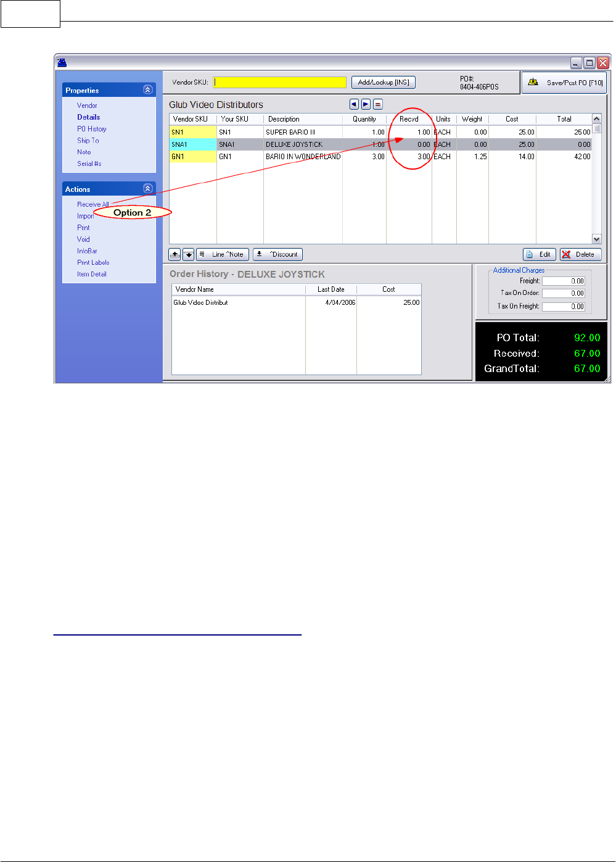Click Description column header
Image resolution: width=616 pixels, height=862 pixels.
point(303,119)
